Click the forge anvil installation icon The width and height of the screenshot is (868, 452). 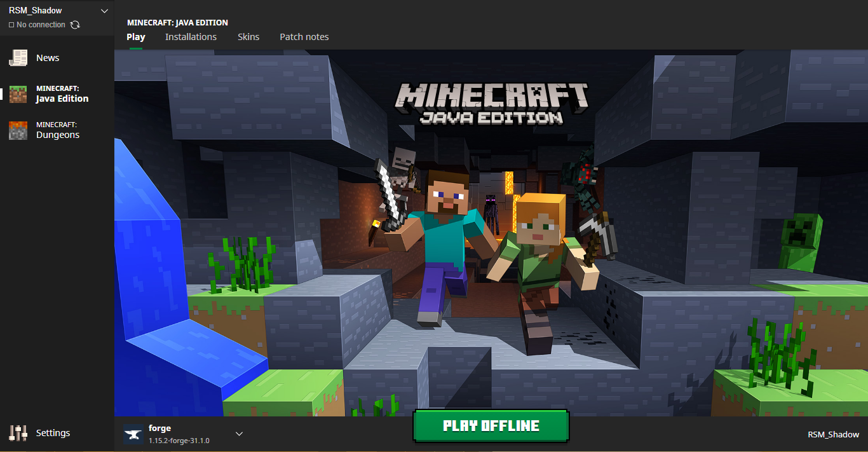pyautogui.click(x=133, y=434)
